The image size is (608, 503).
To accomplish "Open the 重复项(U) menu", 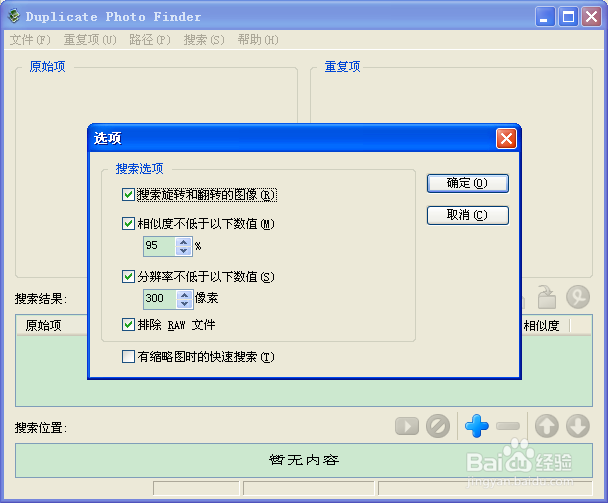I will click(x=90, y=40).
